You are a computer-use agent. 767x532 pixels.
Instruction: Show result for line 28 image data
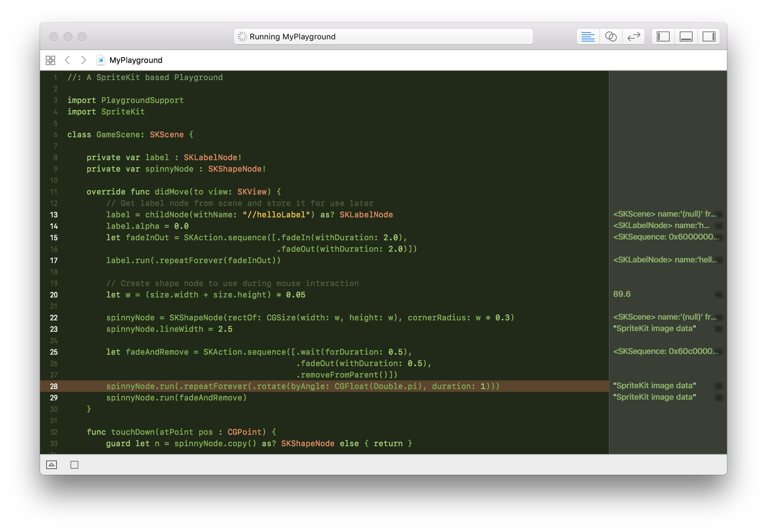[719, 386]
